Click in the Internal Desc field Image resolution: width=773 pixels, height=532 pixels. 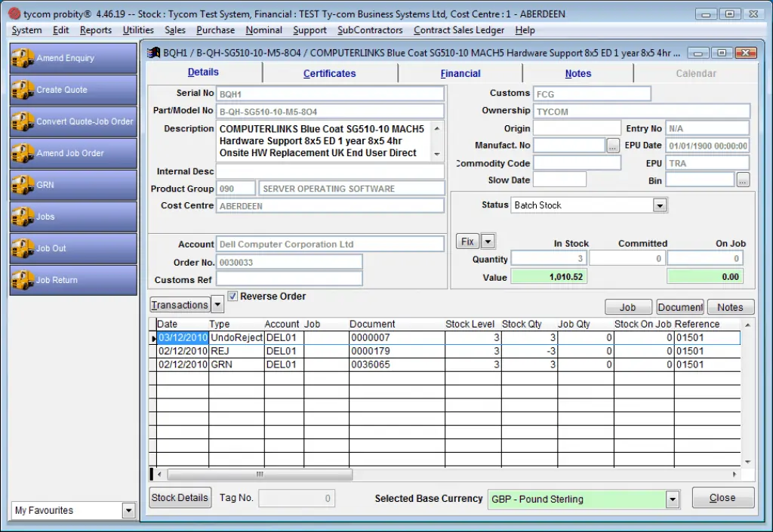click(x=330, y=171)
